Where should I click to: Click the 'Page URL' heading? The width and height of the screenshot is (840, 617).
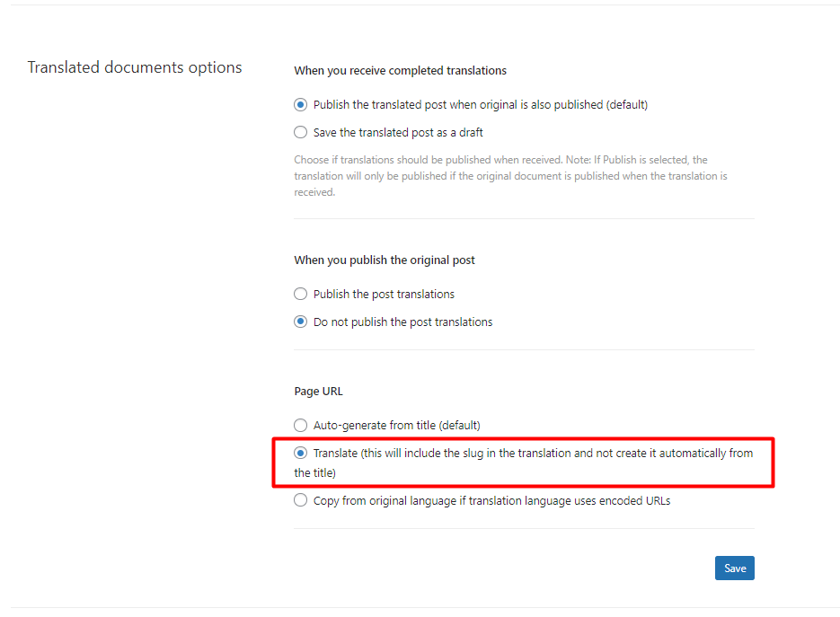coord(318,392)
